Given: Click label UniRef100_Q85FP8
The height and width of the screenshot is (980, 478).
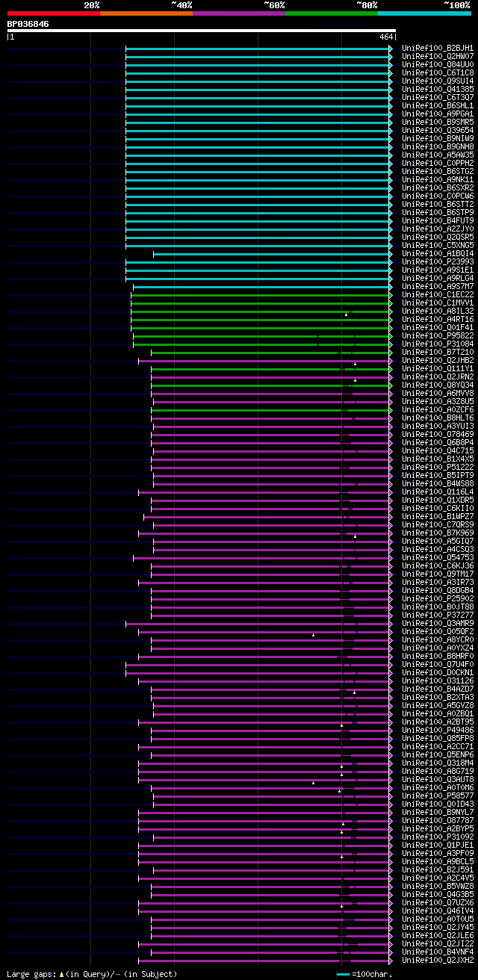Looking at the screenshot, I should pyautogui.click(x=438, y=738).
